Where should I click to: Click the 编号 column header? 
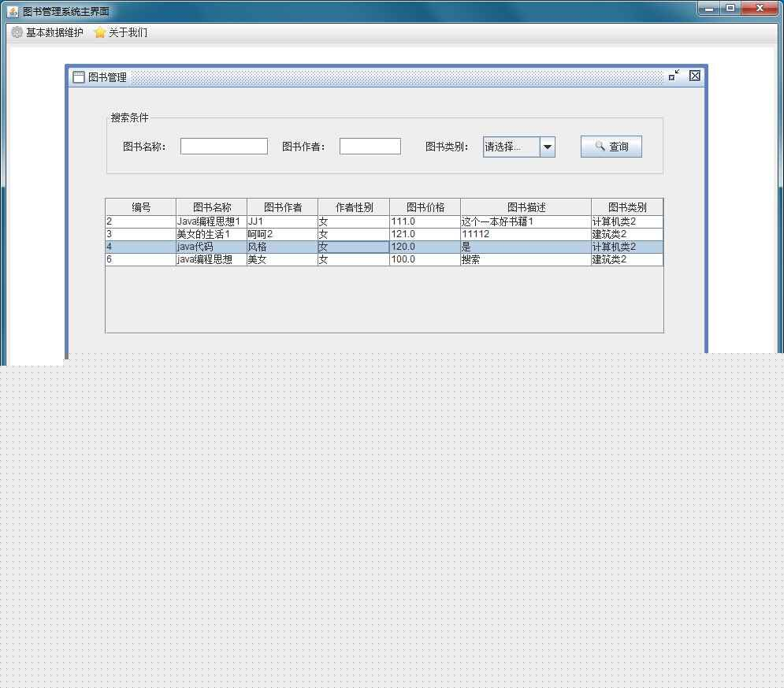point(141,207)
